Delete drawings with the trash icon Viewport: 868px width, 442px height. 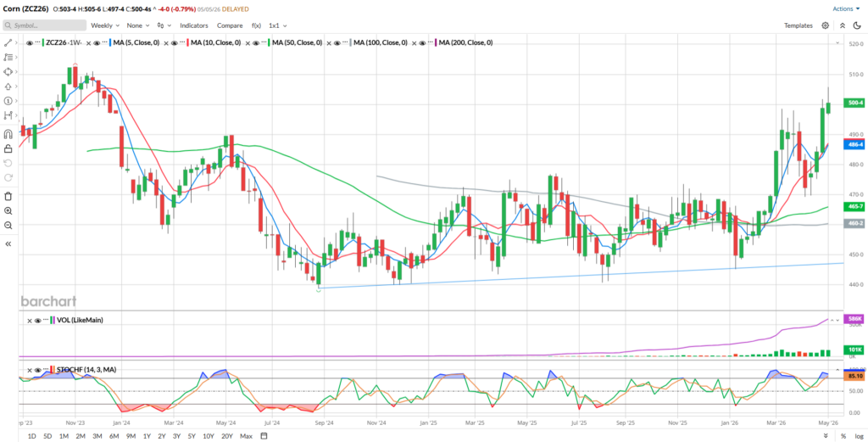(8, 196)
